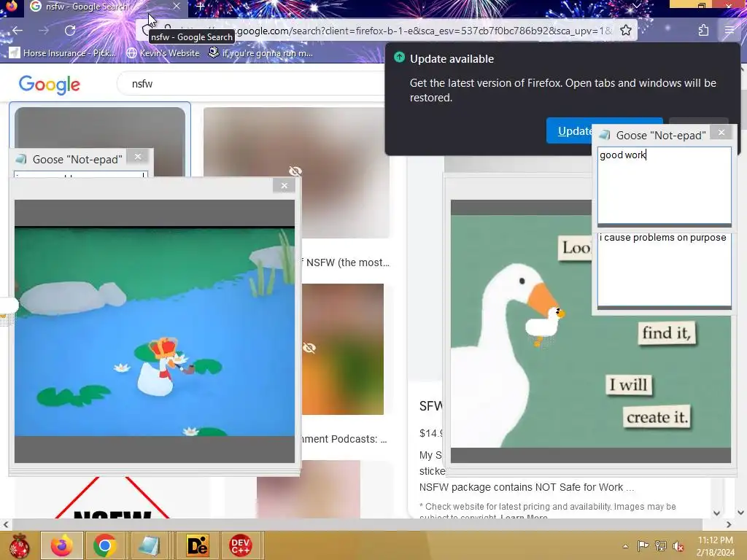Image resolution: width=747 pixels, height=560 pixels.
Task: Open the network tray icon
Action: (660, 545)
